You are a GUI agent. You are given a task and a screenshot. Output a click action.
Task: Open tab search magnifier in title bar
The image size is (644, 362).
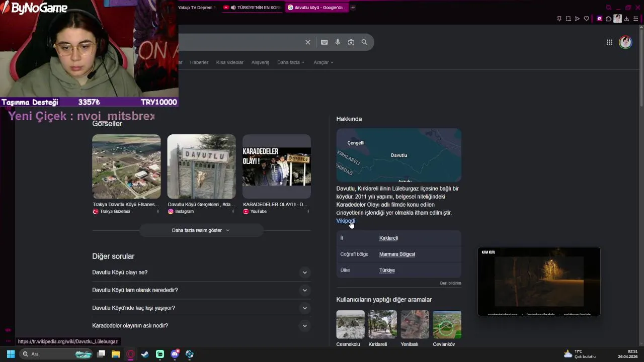coord(608,8)
